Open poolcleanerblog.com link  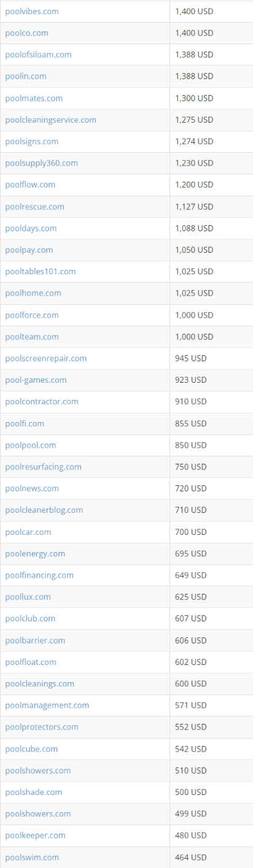click(44, 510)
